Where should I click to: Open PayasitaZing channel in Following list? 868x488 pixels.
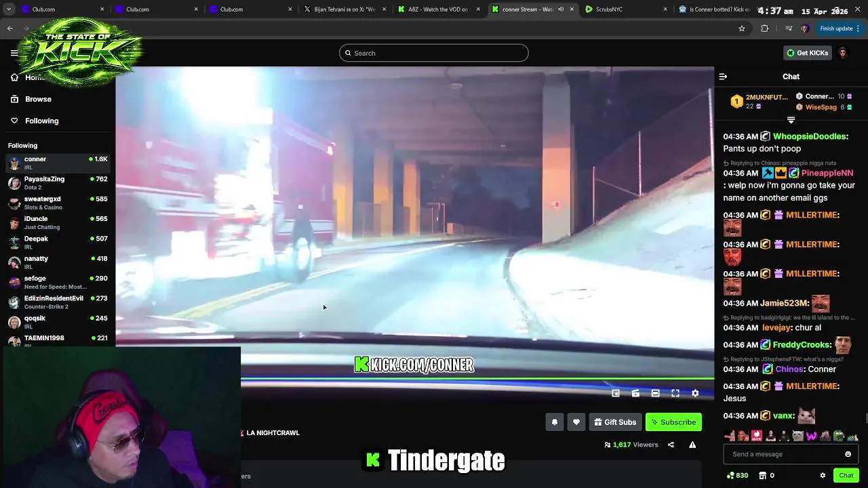click(58, 183)
